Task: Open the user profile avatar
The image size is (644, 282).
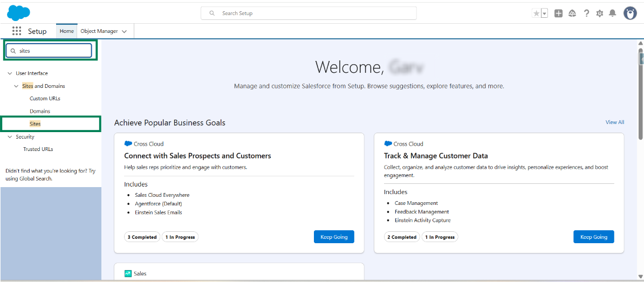Action: click(x=630, y=13)
